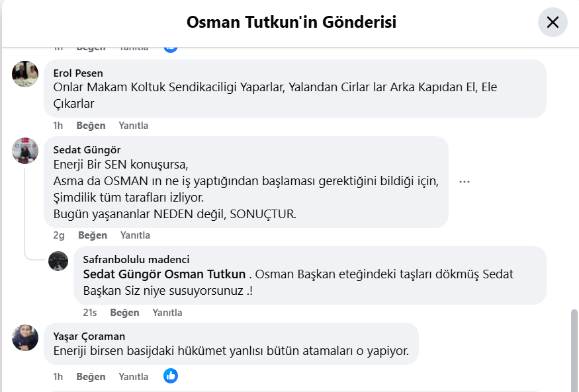
Task: Open Erol Pesen's name link
Action: pos(78,73)
